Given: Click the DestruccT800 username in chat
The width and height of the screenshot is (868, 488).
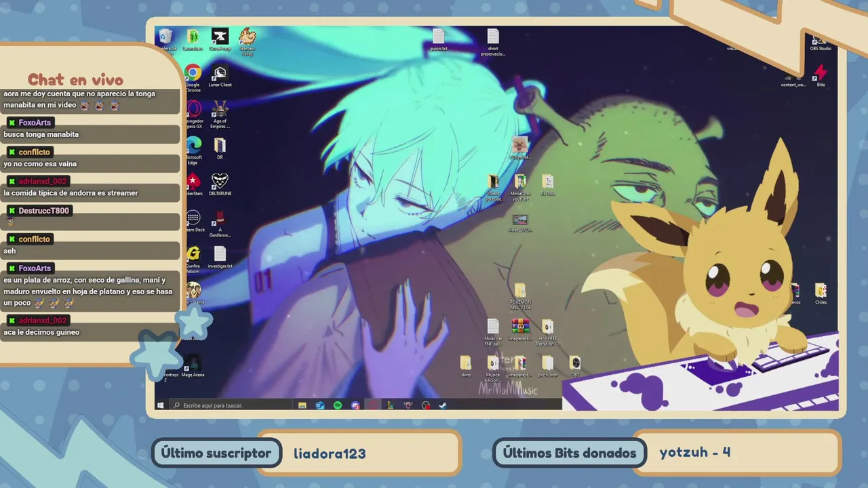Looking at the screenshot, I should click(x=43, y=211).
